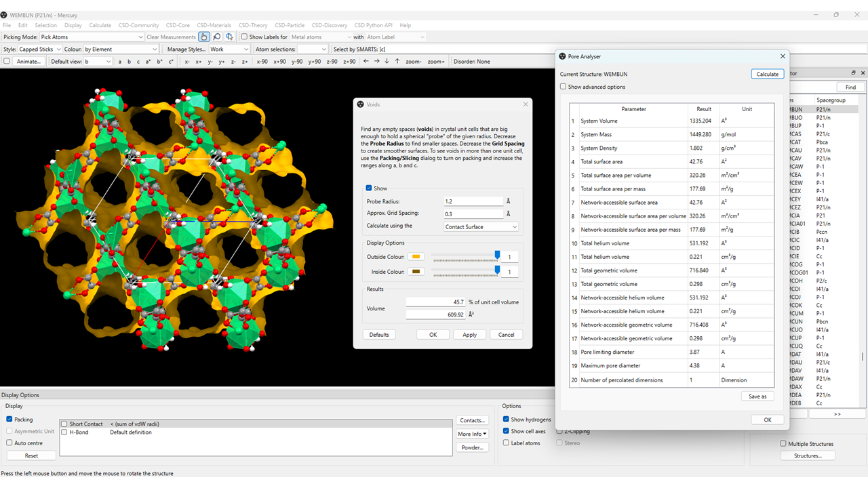Rotate structure using x+90 toolbar item
The width and height of the screenshot is (868, 488).
coord(281,61)
